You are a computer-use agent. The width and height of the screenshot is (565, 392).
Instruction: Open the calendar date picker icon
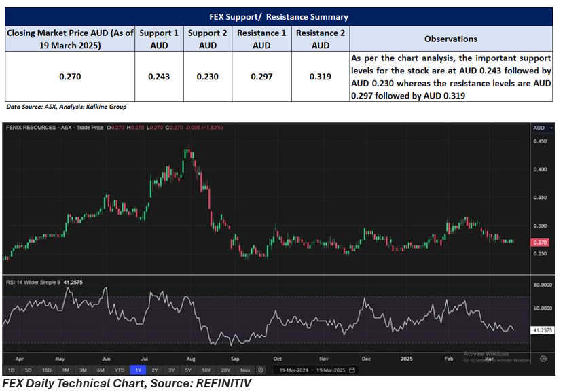pyautogui.click(x=352, y=370)
